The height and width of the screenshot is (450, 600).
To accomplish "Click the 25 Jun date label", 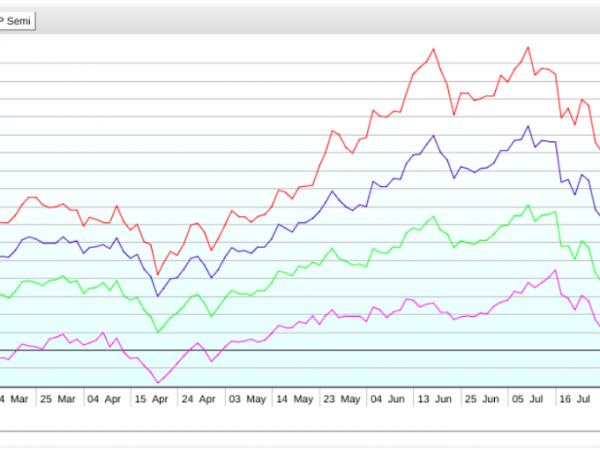I will 482,399.
